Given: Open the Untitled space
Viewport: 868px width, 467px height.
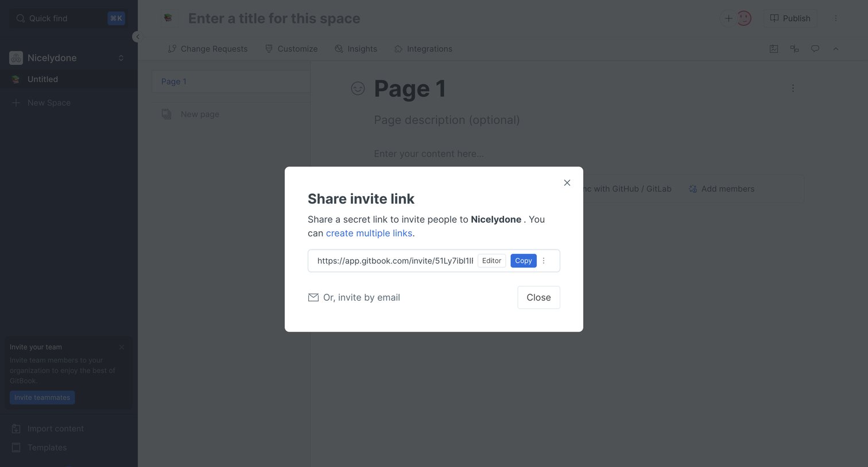Looking at the screenshot, I should tap(69, 79).
